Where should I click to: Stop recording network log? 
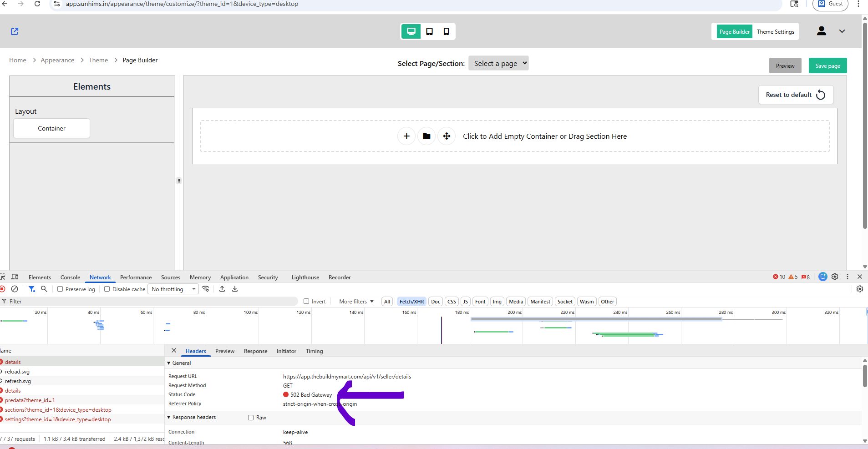(2, 289)
